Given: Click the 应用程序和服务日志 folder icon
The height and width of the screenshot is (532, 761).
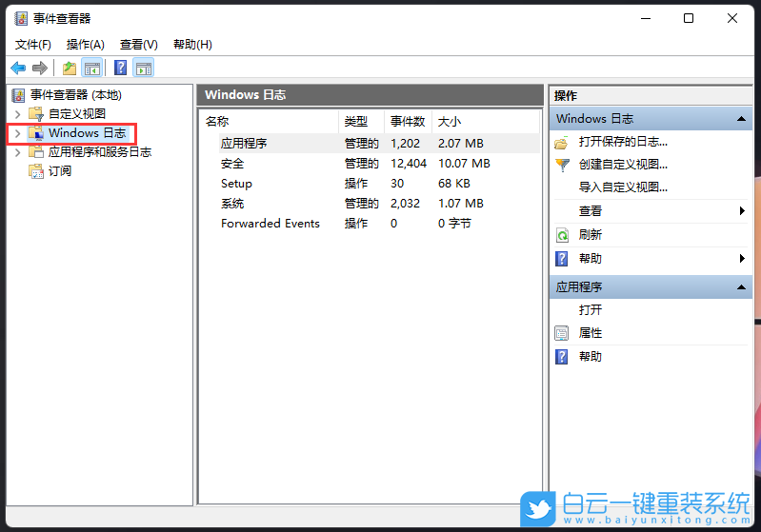Looking at the screenshot, I should [x=36, y=151].
